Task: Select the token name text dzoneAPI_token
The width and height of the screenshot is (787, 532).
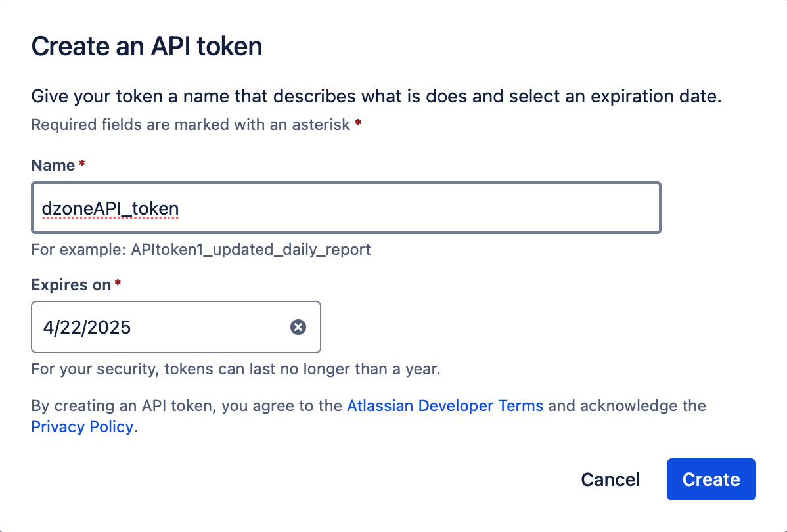Action: click(110, 208)
